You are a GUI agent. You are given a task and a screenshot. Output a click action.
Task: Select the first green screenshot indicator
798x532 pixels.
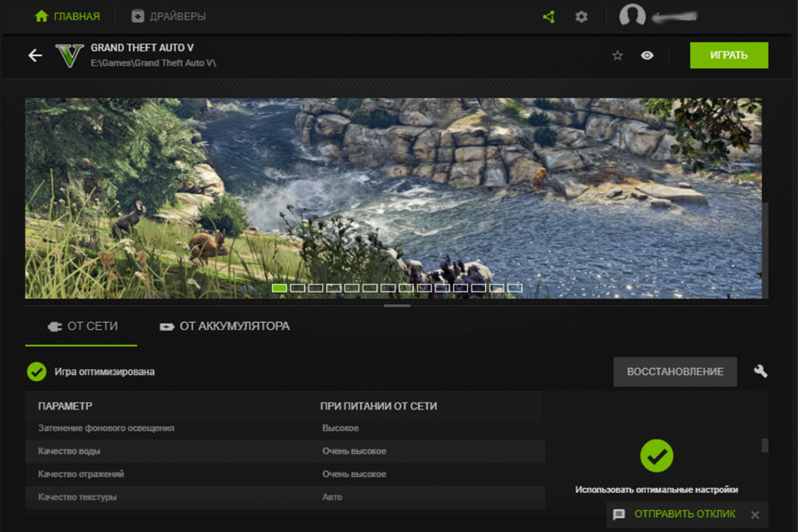(279, 287)
